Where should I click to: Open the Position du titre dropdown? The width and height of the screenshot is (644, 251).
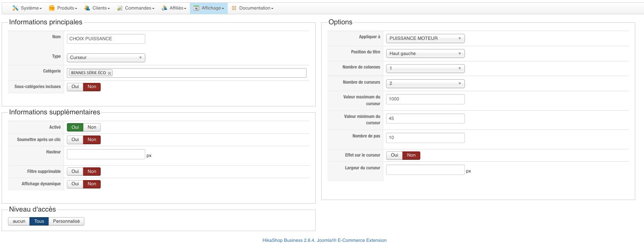pyautogui.click(x=425, y=53)
